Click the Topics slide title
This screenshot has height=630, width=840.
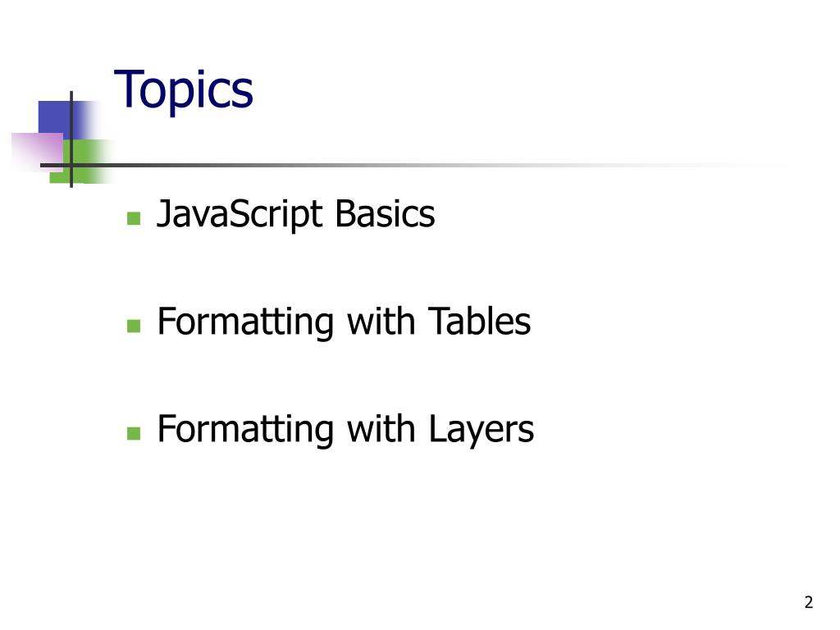pos(183,90)
